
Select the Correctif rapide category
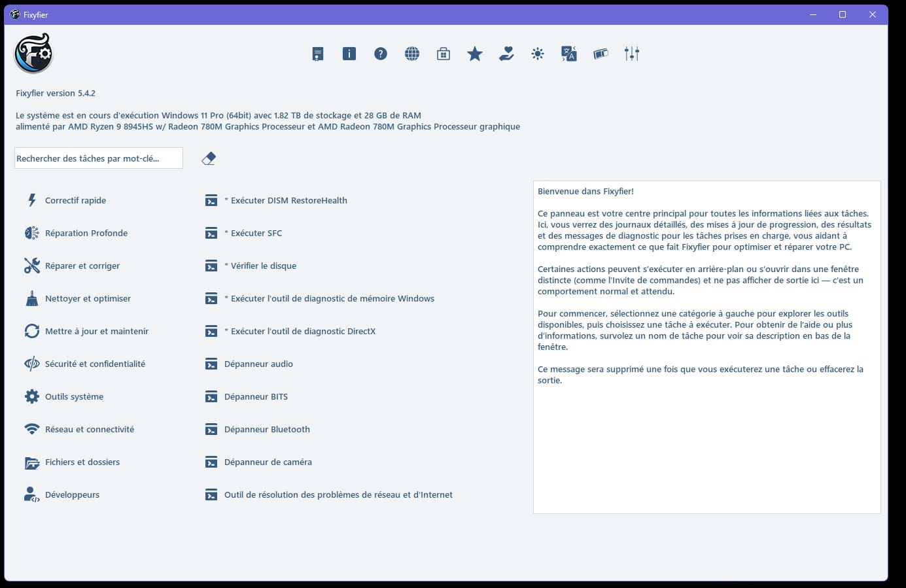tap(75, 200)
